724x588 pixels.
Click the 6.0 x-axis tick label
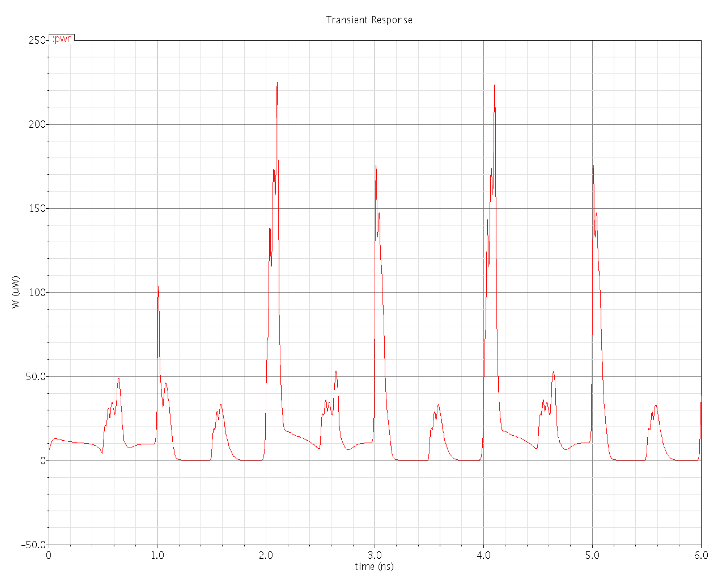701,555
